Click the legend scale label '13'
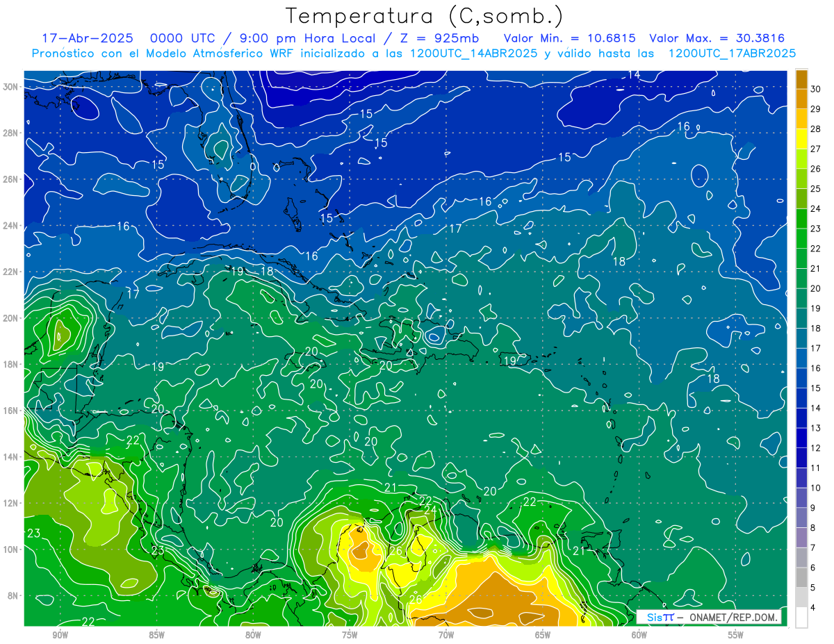 [x=815, y=428]
